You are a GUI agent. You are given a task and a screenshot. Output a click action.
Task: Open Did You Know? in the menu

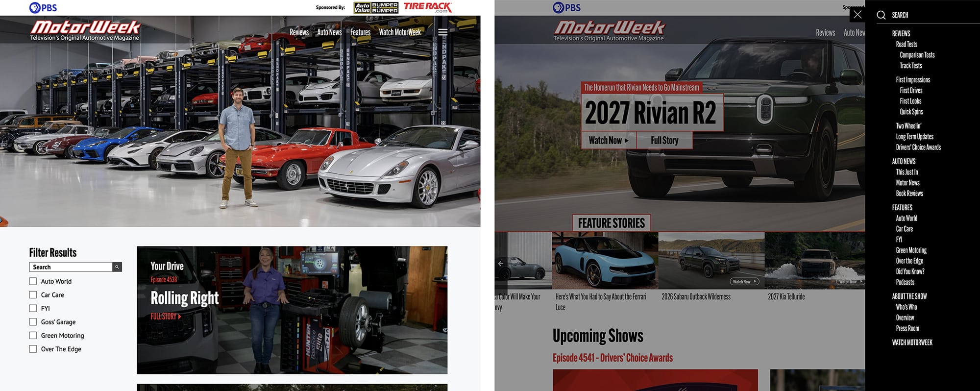(910, 271)
